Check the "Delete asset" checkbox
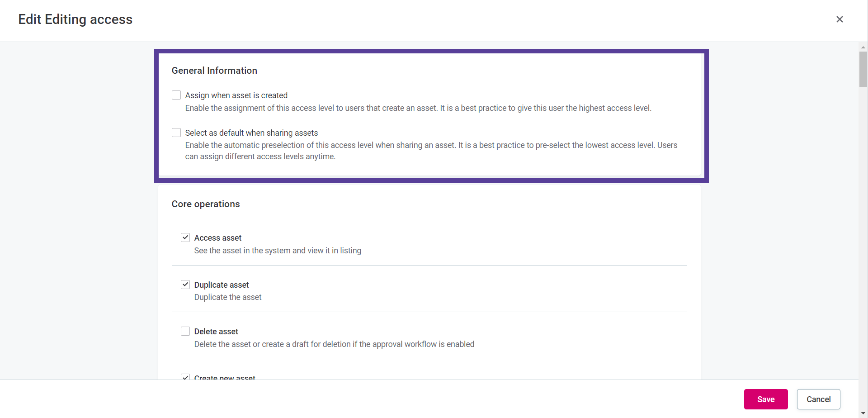This screenshot has width=868, height=418. (185, 331)
